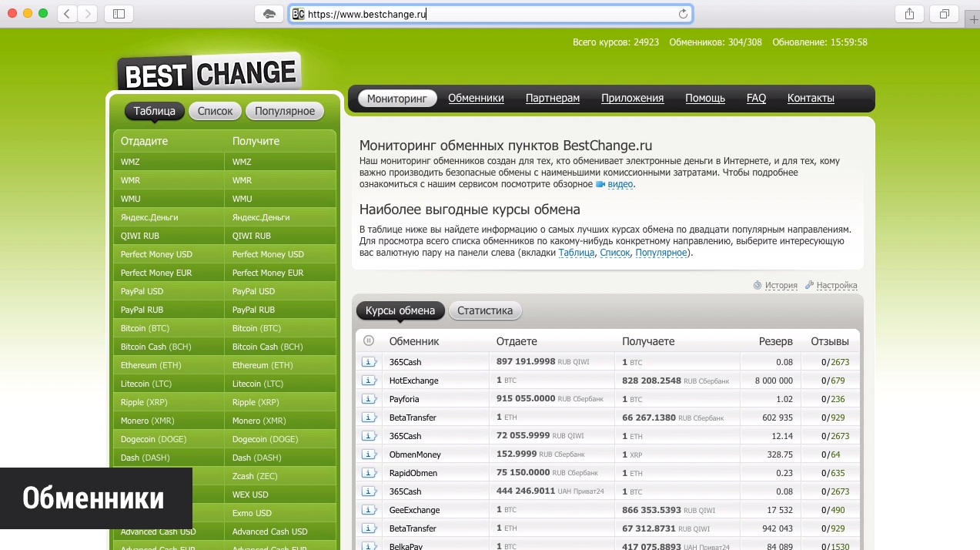This screenshot has height=550, width=980.
Task: Open the extension icon left of the address bar
Action: click(x=269, y=14)
